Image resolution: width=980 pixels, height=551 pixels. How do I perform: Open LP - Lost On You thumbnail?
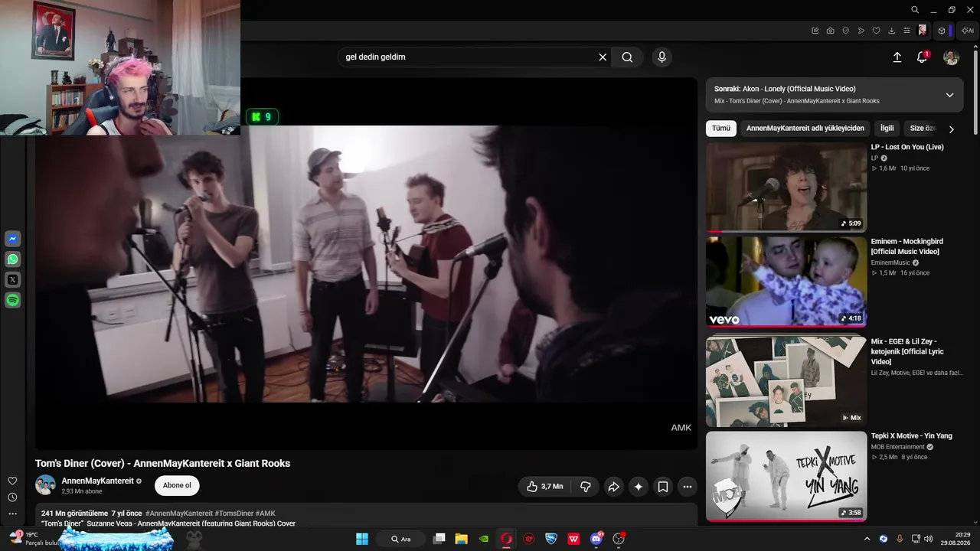(x=786, y=187)
